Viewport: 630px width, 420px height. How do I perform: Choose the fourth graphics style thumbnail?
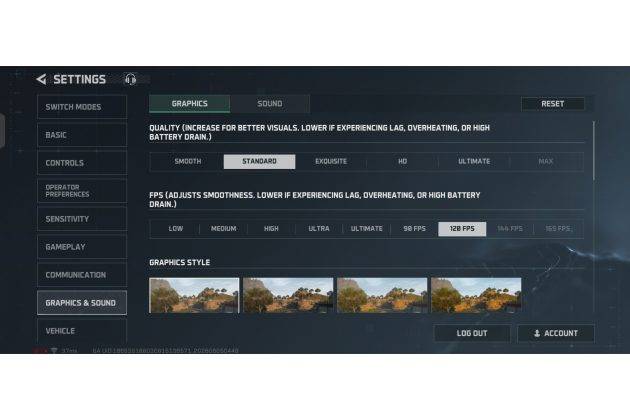pyautogui.click(x=476, y=295)
